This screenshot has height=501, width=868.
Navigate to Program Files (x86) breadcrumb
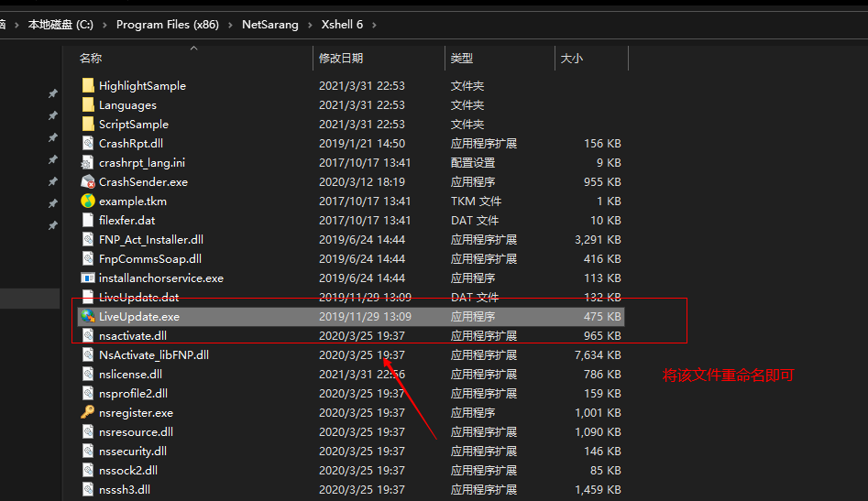168,25
